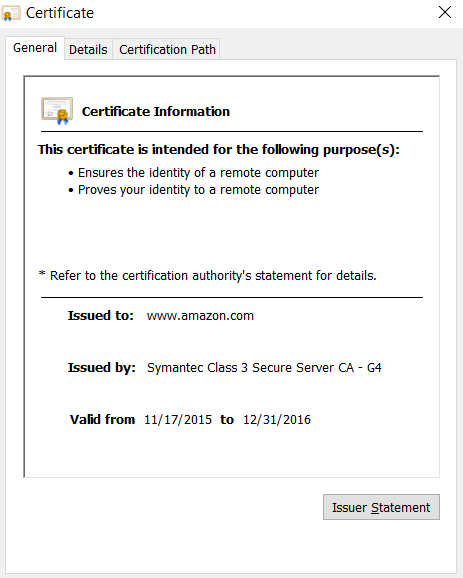Click the intended purposes heading text
The height and width of the screenshot is (578, 463).
(219, 150)
